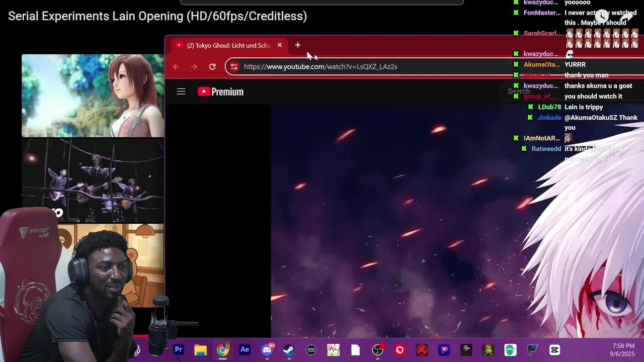Image resolution: width=644 pixels, height=362 pixels.
Task: Open the purple play-arrow taskbar app
Action: pyautogui.click(x=444, y=350)
